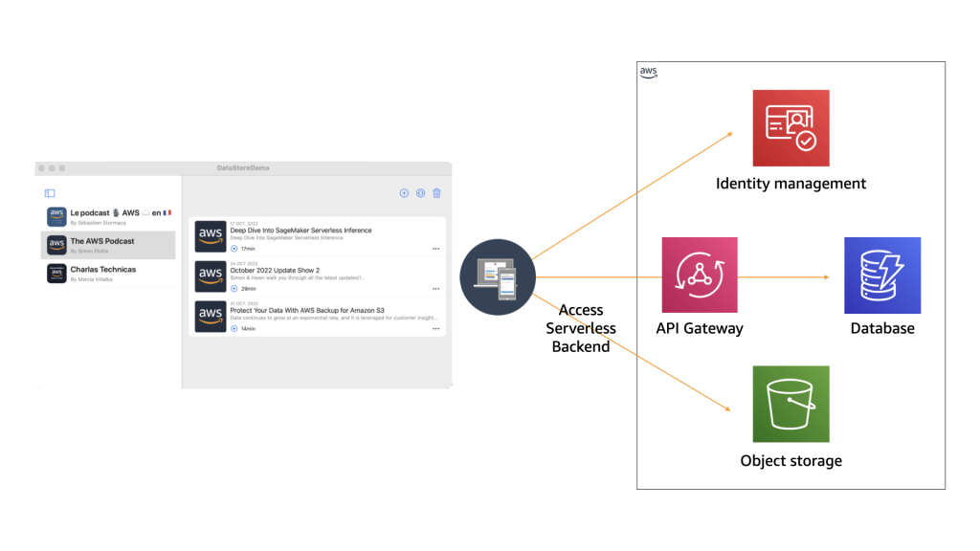980x551 pixels.
Task: Click the Database label
Action: coord(881,329)
